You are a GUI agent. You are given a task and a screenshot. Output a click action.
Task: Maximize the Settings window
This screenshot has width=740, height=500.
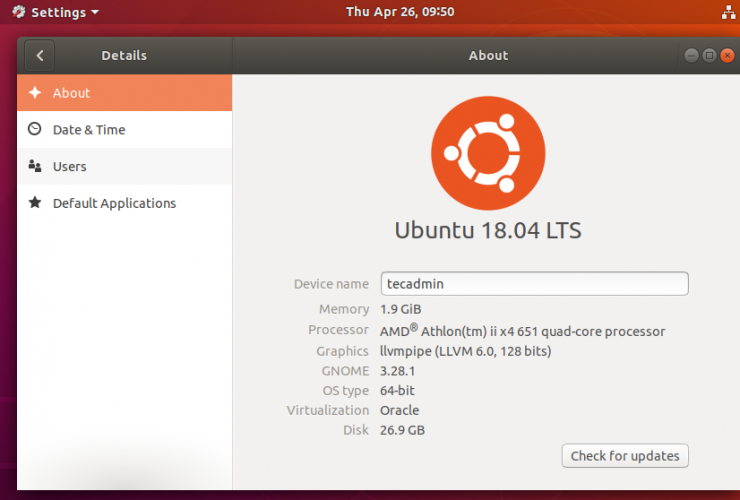tap(709, 56)
